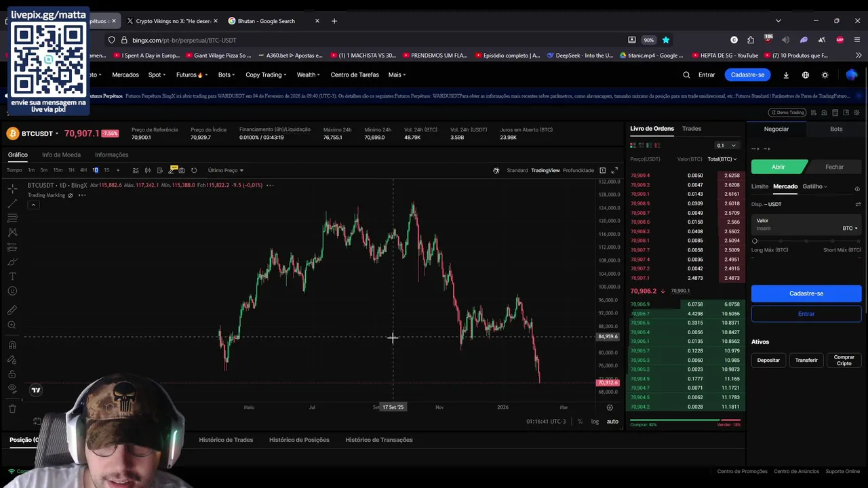Open the Spot menu
The width and height of the screenshot is (868, 488).
tap(157, 75)
